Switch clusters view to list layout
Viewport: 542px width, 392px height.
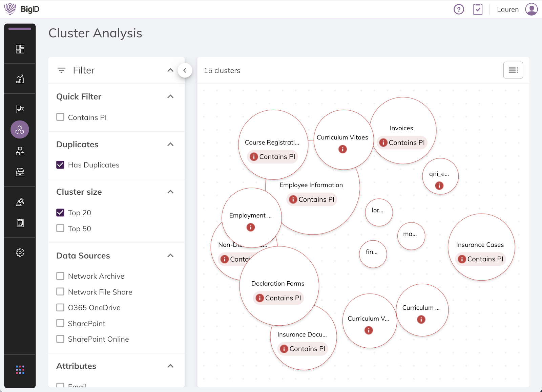click(513, 70)
